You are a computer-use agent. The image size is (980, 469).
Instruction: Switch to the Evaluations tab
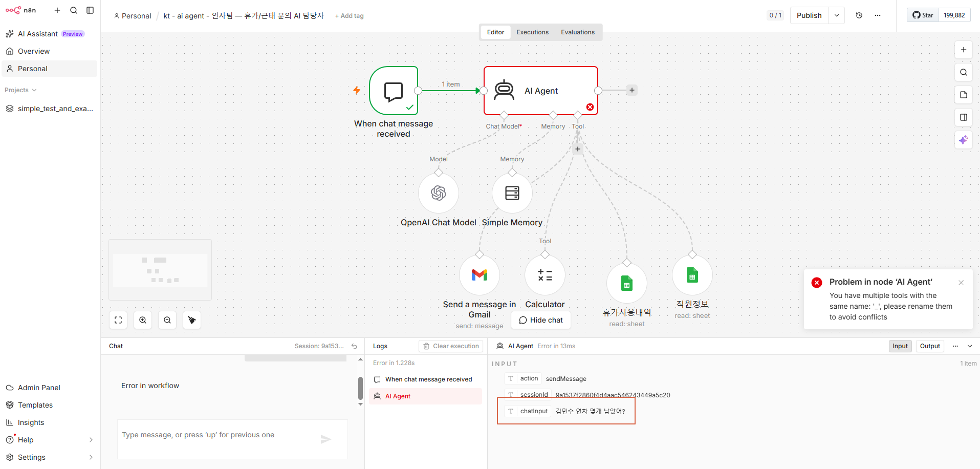[578, 32]
